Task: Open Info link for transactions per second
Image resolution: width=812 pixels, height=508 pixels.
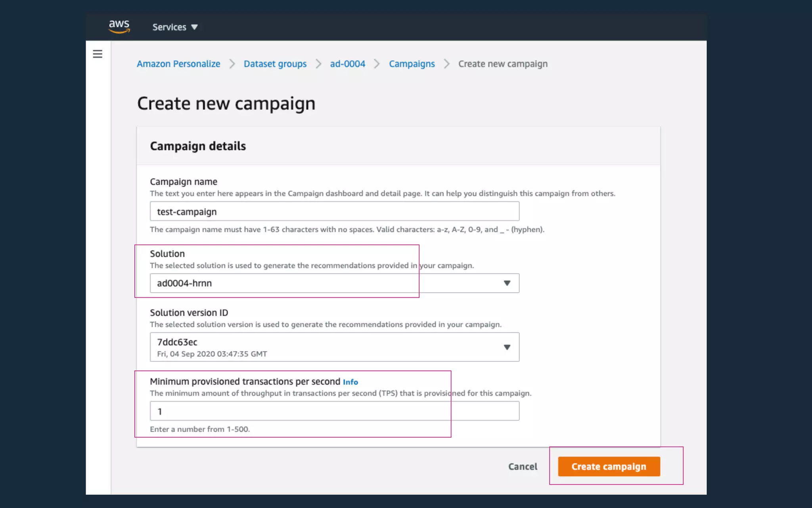Action: click(350, 382)
